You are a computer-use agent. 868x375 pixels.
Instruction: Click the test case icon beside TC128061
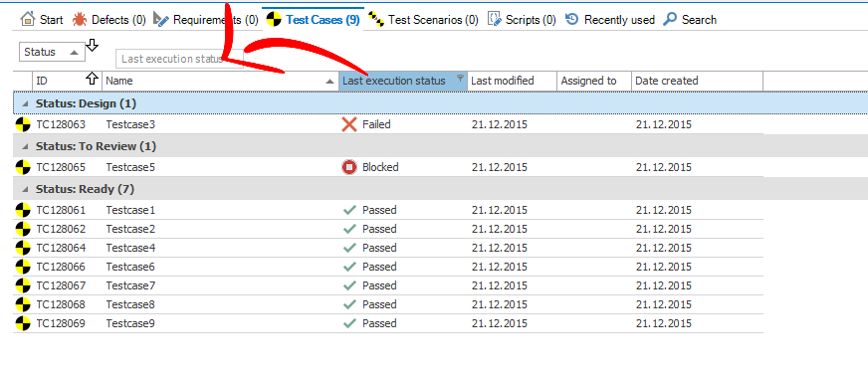[x=23, y=210]
